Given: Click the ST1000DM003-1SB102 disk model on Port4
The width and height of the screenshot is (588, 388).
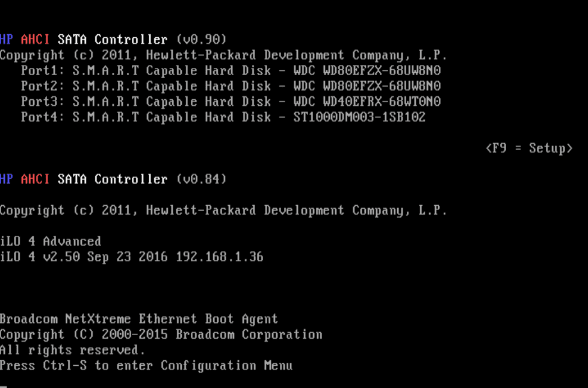Looking at the screenshot, I should click(359, 117).
